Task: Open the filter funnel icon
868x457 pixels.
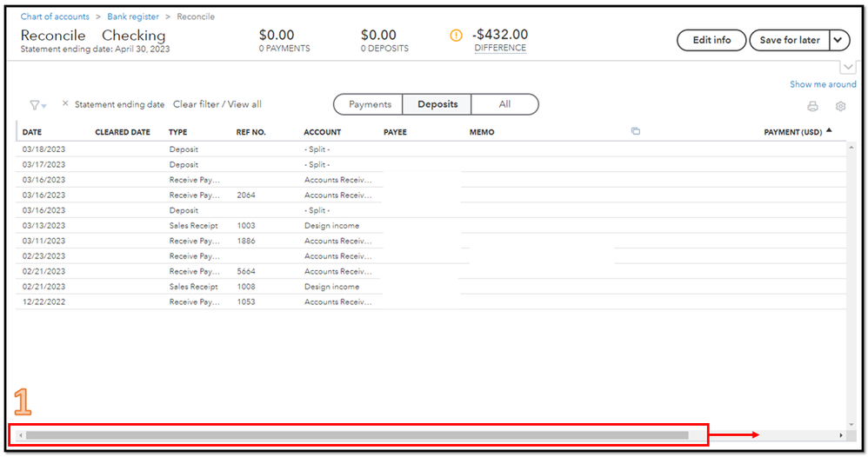Action: (37, 104)
